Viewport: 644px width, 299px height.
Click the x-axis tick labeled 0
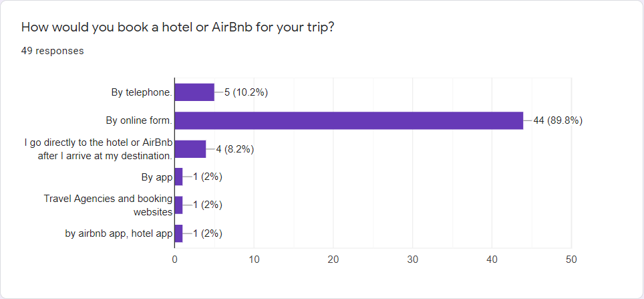point(174,260)
